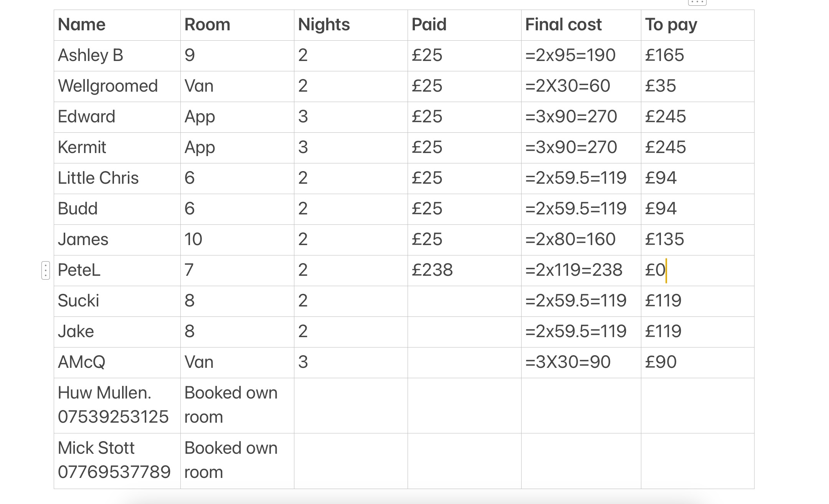This screenshot has width=829, height=504.
Task: Open the column options handle above To pay
Action: pyautogui.click(x=697, y=2)
